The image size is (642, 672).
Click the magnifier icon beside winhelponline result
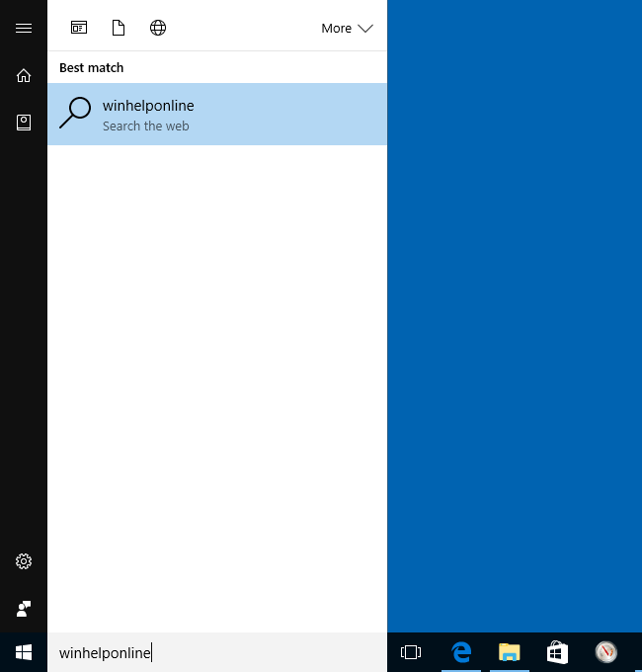point(75,113)
